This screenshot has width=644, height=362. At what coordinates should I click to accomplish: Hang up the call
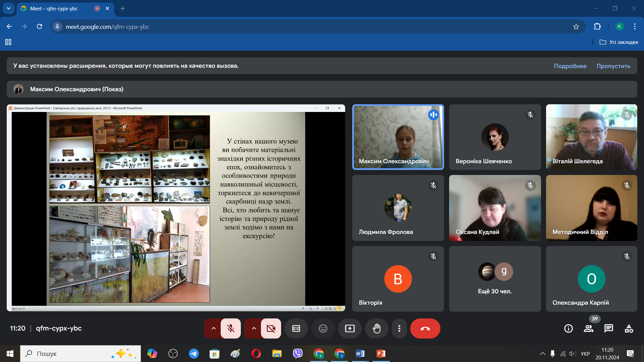[x=425, y=328]
